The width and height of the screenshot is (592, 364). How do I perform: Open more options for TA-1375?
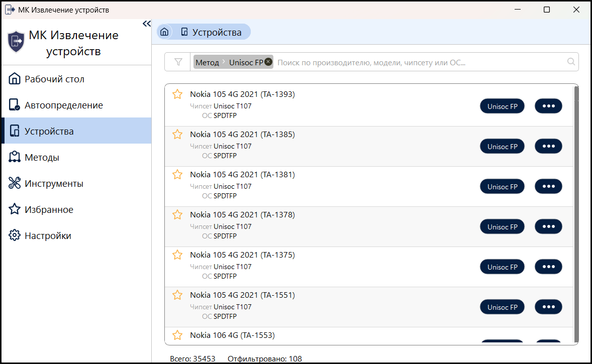tap(548, 267)
